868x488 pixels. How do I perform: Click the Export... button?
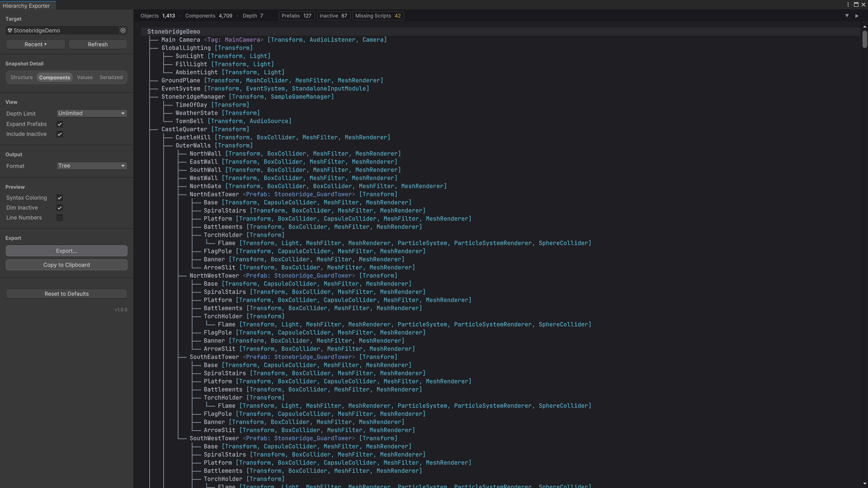click(66, 251)
